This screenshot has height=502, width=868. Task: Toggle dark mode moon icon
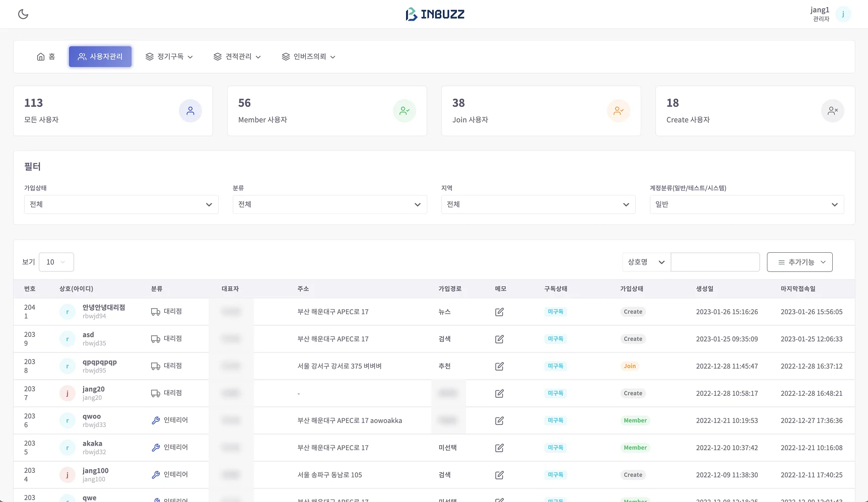coord(23,14)
